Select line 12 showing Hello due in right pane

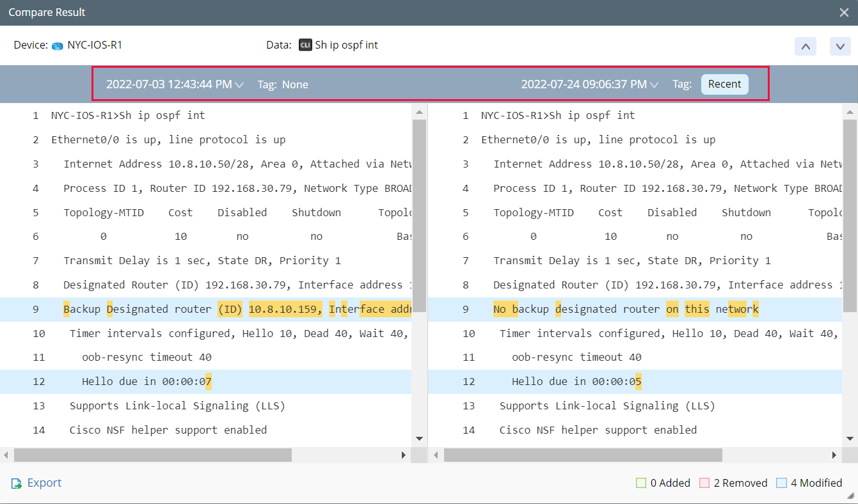point(576,381)
